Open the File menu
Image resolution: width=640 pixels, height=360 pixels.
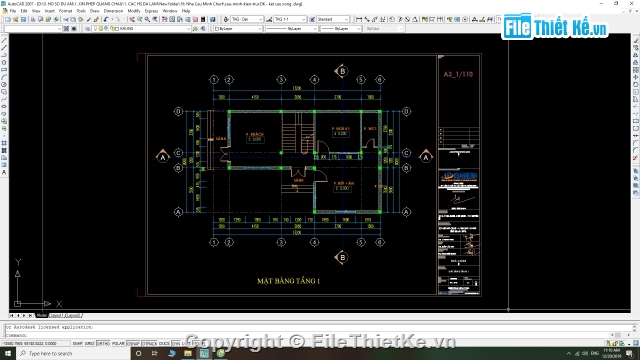point(13,11)
